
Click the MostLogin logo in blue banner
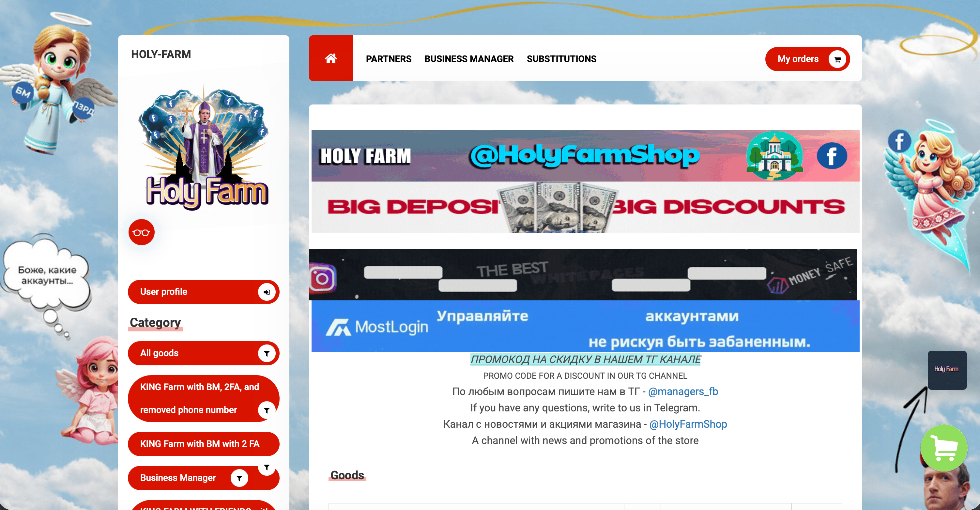376,327
